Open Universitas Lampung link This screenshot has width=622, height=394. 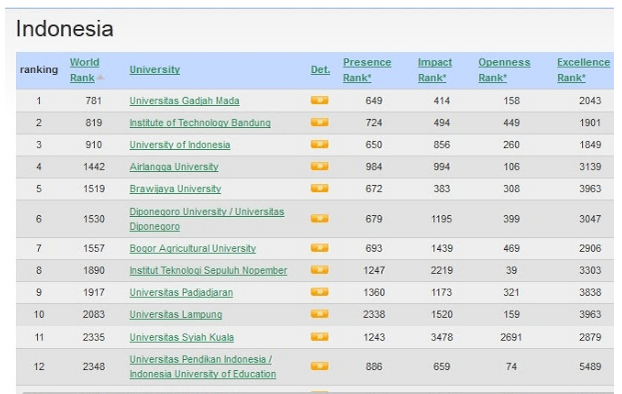(x=176, y=315)
